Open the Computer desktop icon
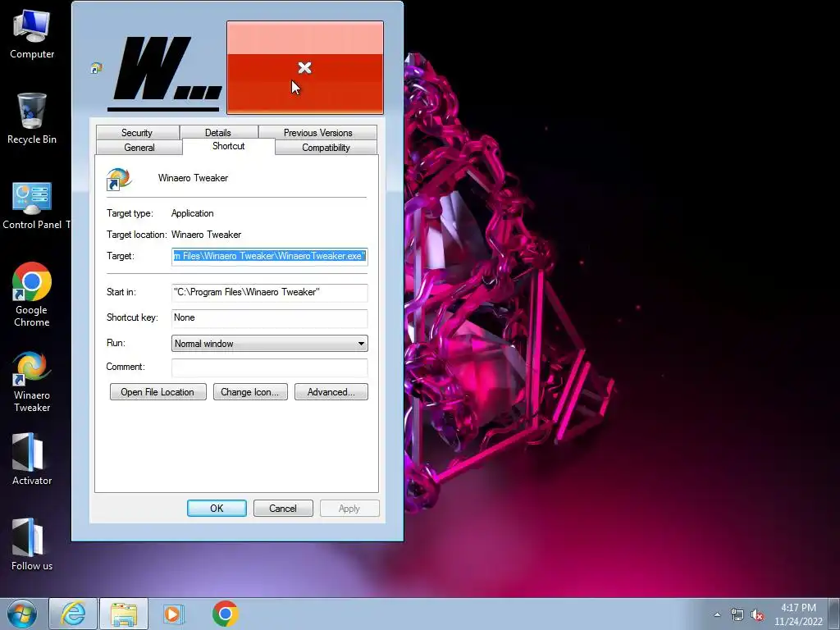The height and width of the screenshot is (630, 840). click(x=32, y=34)
